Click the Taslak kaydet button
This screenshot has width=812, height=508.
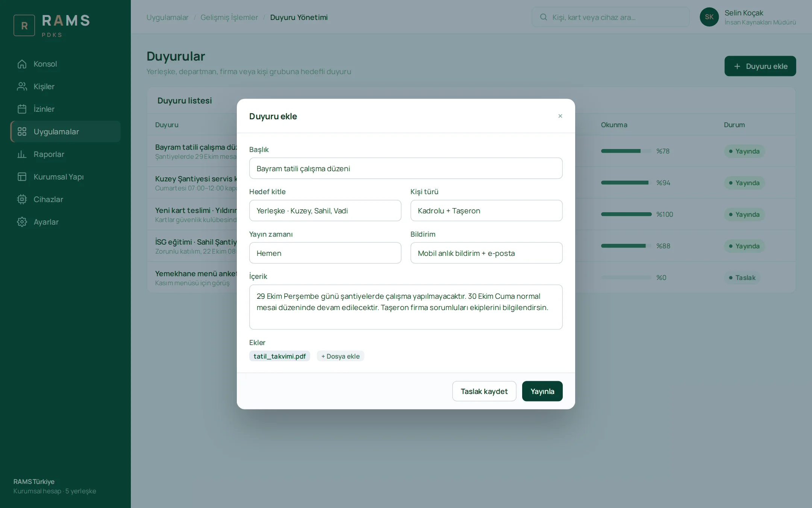click(x=484, y=391)
